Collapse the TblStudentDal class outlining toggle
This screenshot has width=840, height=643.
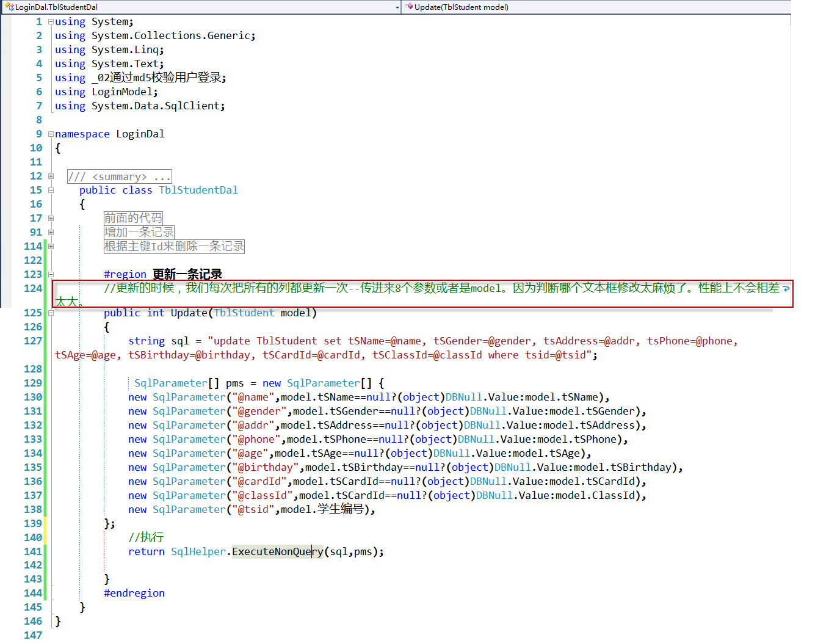pos(51,191)
